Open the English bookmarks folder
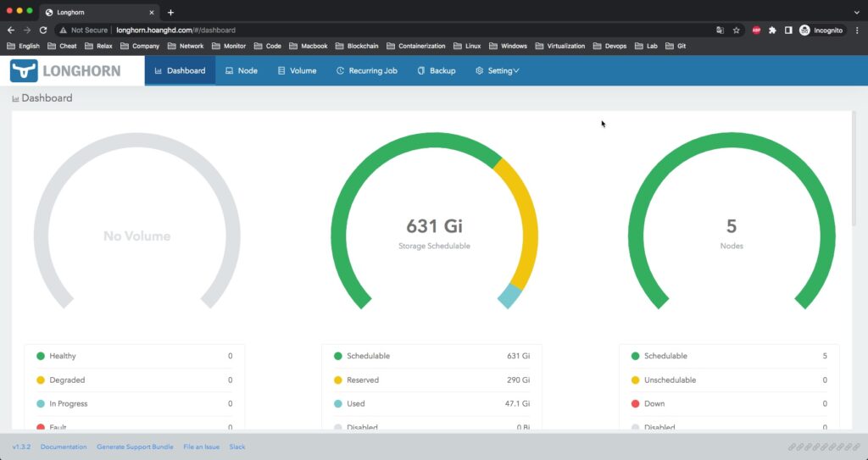The height and width of the screenshot is (460, 868). click(x=23, y=46)
